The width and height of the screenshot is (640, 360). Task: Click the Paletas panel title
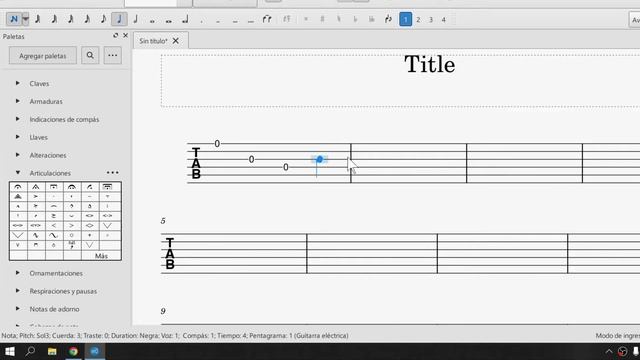[x=13, y=36]
